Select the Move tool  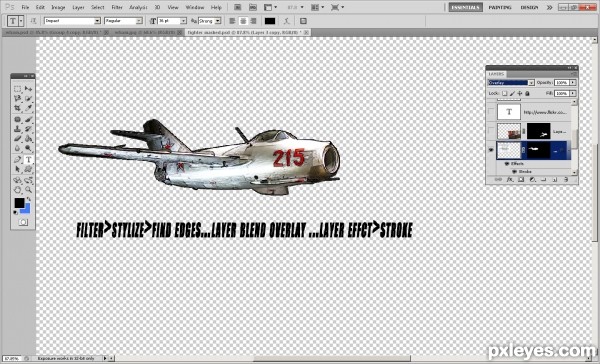29,89
